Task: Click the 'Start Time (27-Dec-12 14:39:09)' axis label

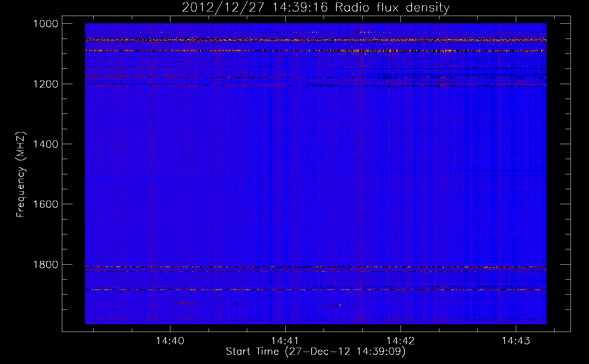Action: [x=316, y=352]
